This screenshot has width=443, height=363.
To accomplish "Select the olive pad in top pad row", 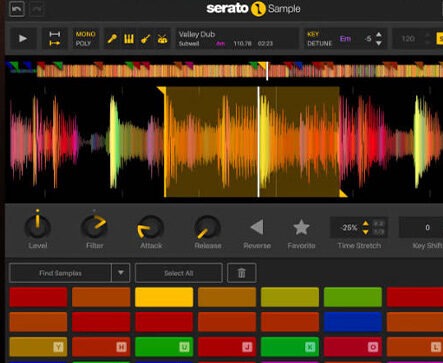I will 290,297.
